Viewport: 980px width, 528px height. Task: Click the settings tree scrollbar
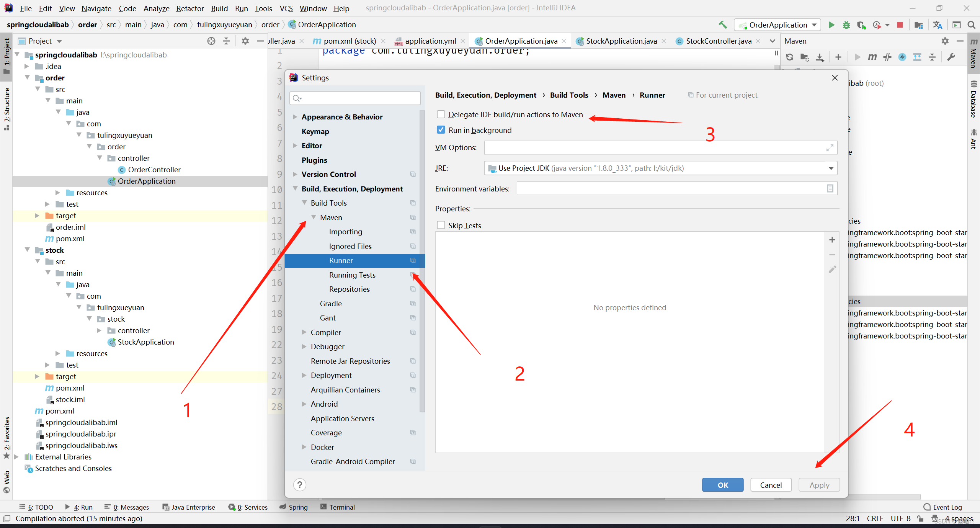click(422, 260)
